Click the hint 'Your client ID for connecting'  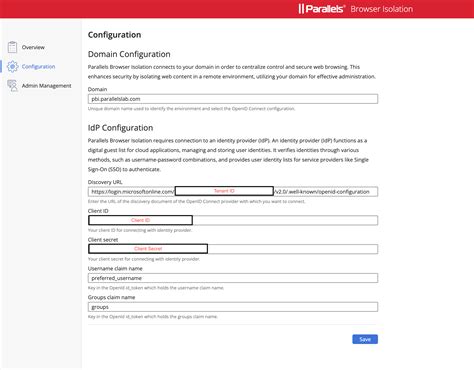140,230
